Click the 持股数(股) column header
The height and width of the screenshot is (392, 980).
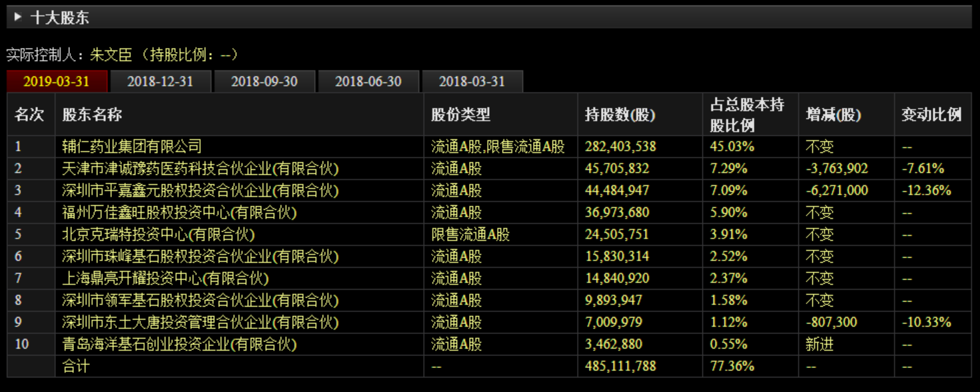620,114
